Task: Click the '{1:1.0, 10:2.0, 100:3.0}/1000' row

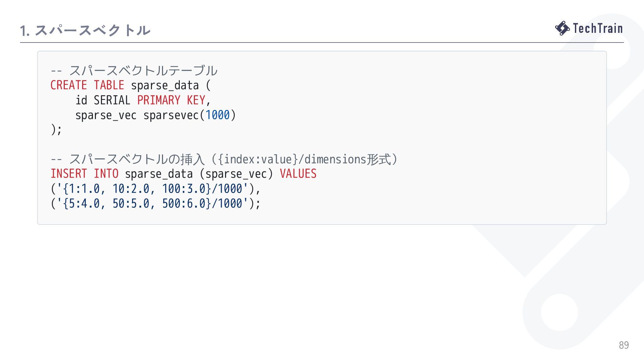Action: click(x=156, y=189)
